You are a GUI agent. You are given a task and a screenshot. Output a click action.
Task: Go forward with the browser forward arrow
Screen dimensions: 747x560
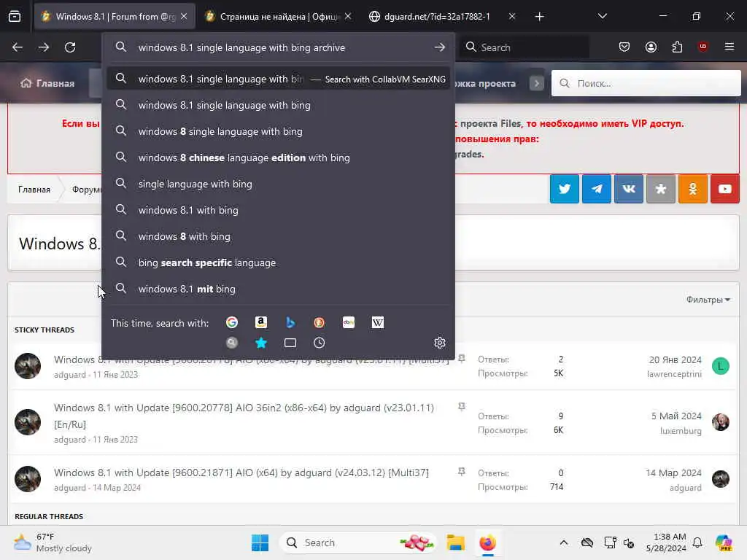pyautogui.click(x=44, y=47)
